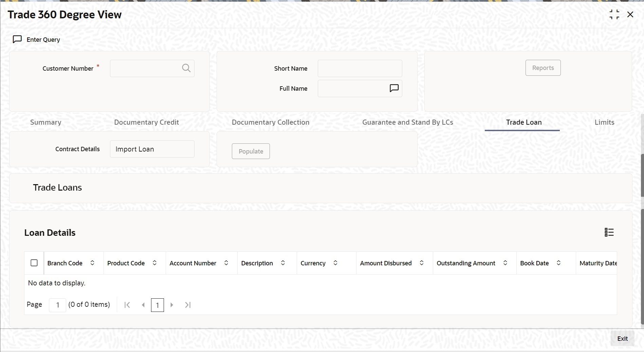Click the Enter Query link
The height and width of the screenshot is (352, 644).
click(x=43, y=40)
